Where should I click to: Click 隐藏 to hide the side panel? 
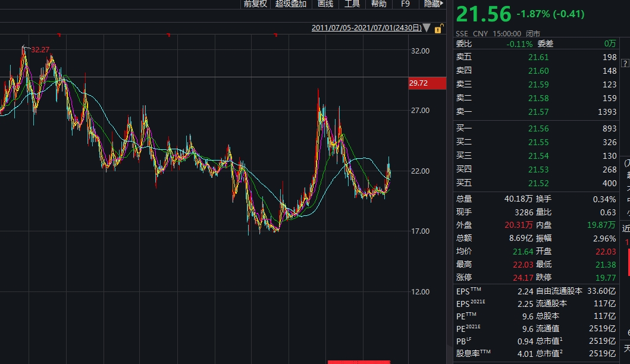[434, 4]
